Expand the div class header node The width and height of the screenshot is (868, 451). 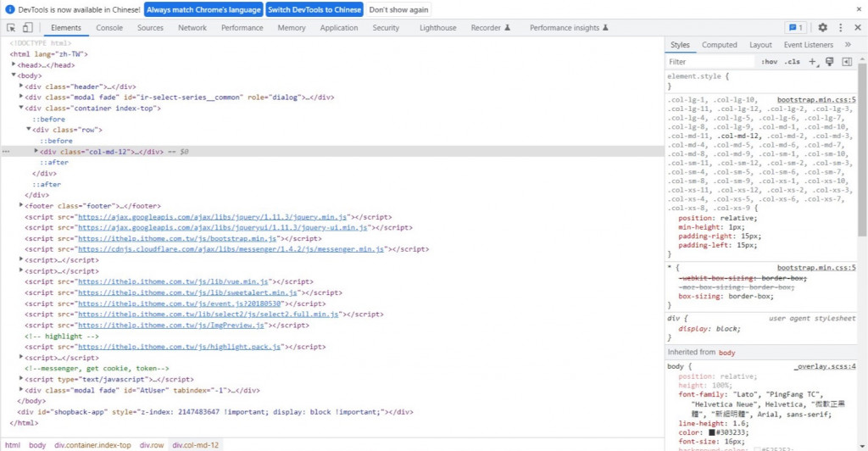21,86
